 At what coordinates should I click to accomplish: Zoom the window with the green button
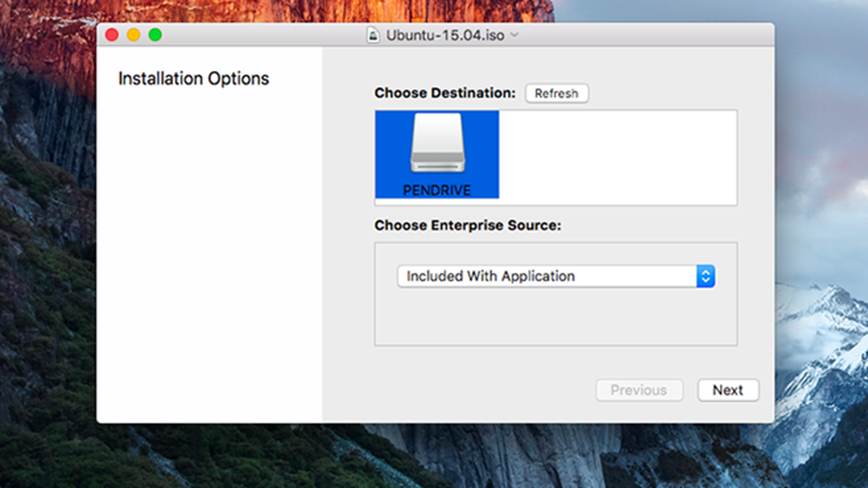155,35
